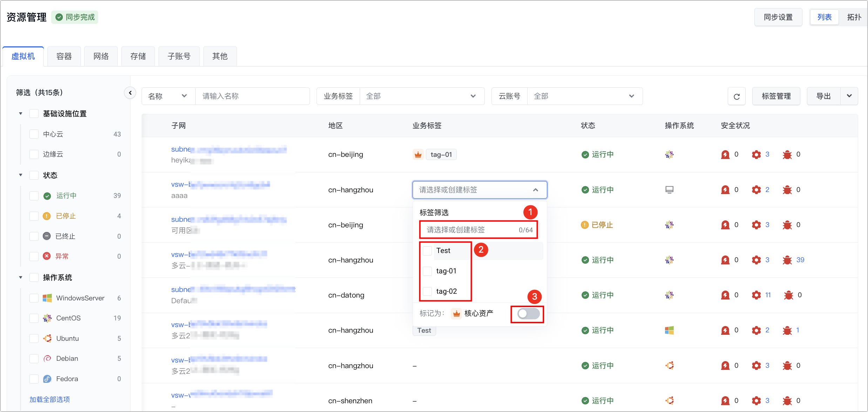Click bug icon showing 39
Image resolution: width=868 pixels, height=412 pixels.
click(787, 260)
